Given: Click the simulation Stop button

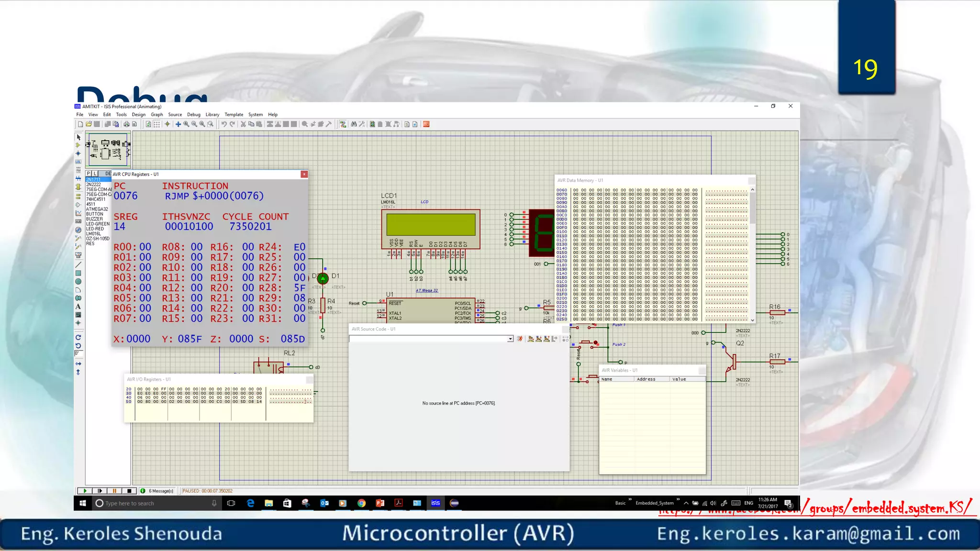Looking at the screenshot, I should pos(129,491).
